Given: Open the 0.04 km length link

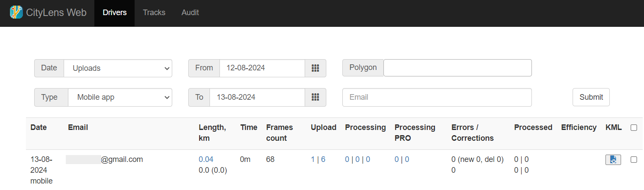Looking at the screenshot, I should click(x=206, y=159).
